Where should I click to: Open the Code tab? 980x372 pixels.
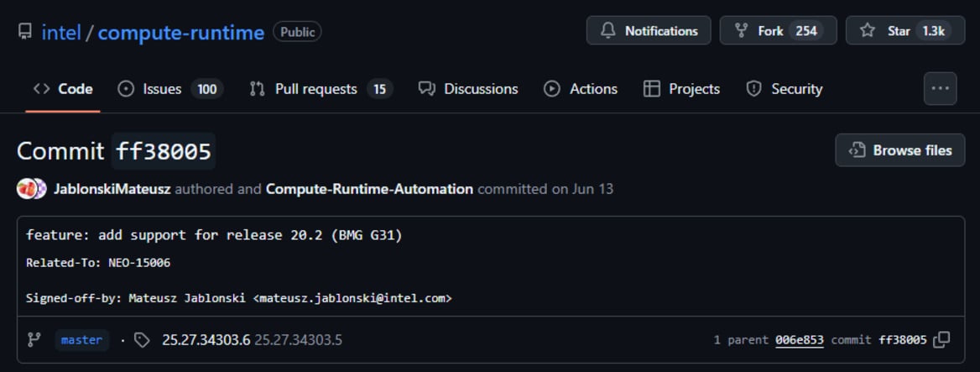click(x=62, y=89)
